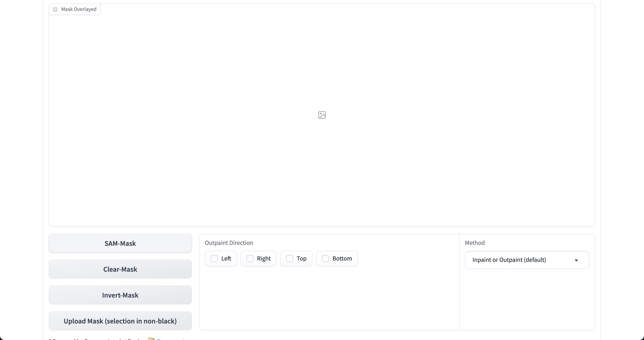
Task: Enable the Left outpaint direction checkbox
Action: [214, 258]
